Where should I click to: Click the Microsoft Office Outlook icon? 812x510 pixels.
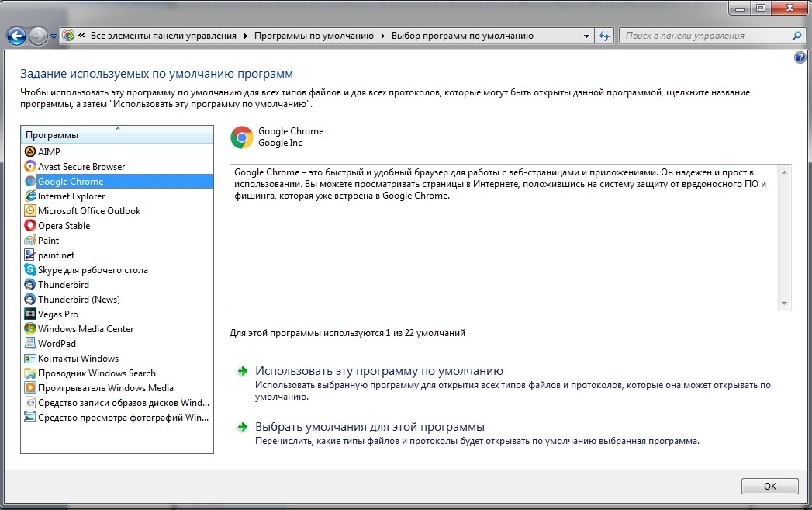pyautogui.click(x=30, y=211)
